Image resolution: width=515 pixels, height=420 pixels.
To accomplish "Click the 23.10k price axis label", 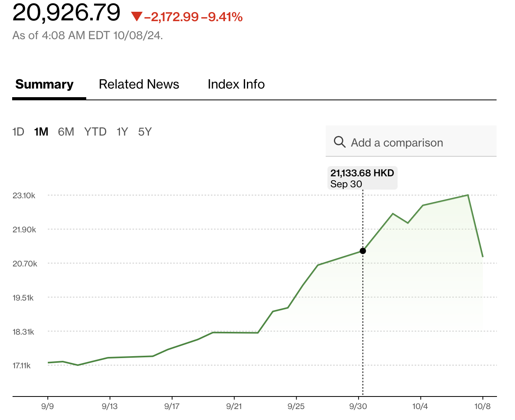I will pyautogui.click(x=24, y=196).
